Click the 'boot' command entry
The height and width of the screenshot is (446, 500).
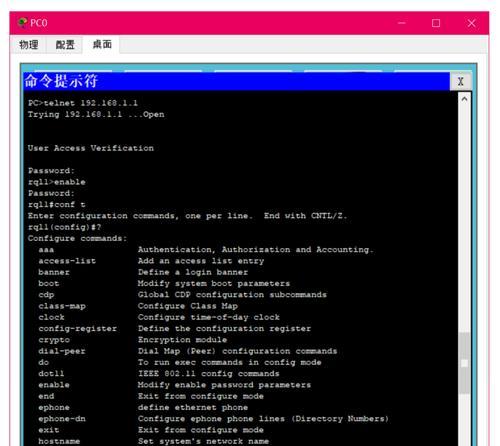tap(49, 284)
